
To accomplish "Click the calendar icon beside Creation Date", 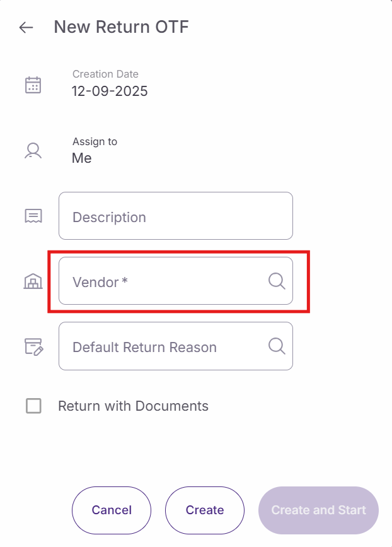I will 33,85.
